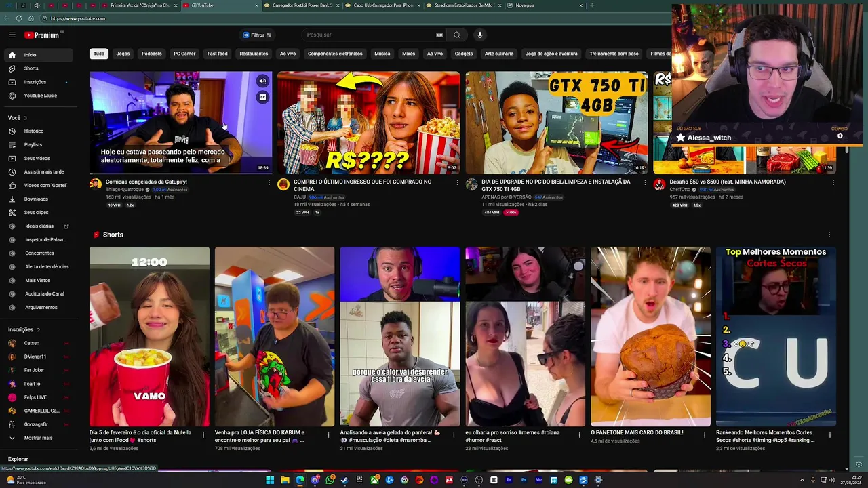The image size is (868, 488).
Task: Open the Shorts section options menu
Action: [829, 235]
